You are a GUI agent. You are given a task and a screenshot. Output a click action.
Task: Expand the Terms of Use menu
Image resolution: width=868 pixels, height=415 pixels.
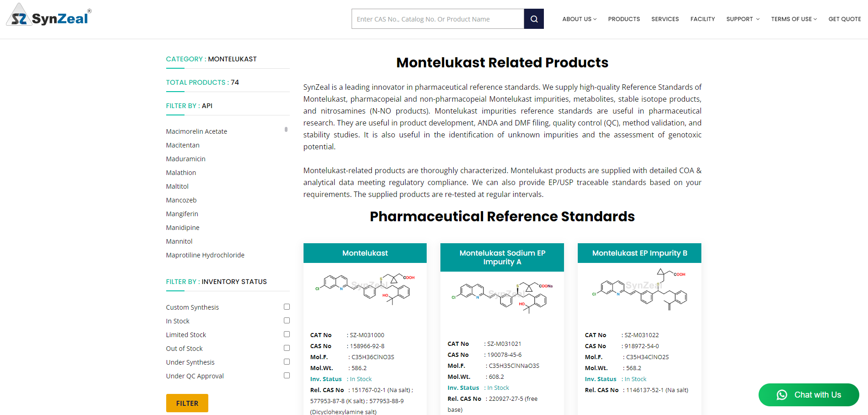coord(794,19)
